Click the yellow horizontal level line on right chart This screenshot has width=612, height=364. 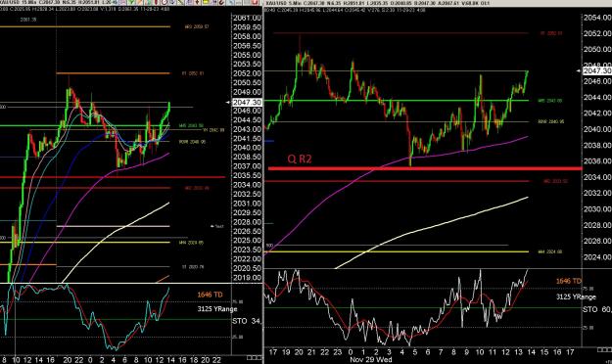[397, 251]
